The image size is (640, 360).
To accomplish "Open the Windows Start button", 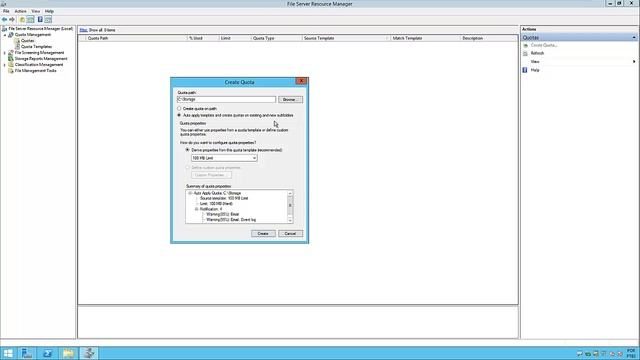I will point(8,353).
